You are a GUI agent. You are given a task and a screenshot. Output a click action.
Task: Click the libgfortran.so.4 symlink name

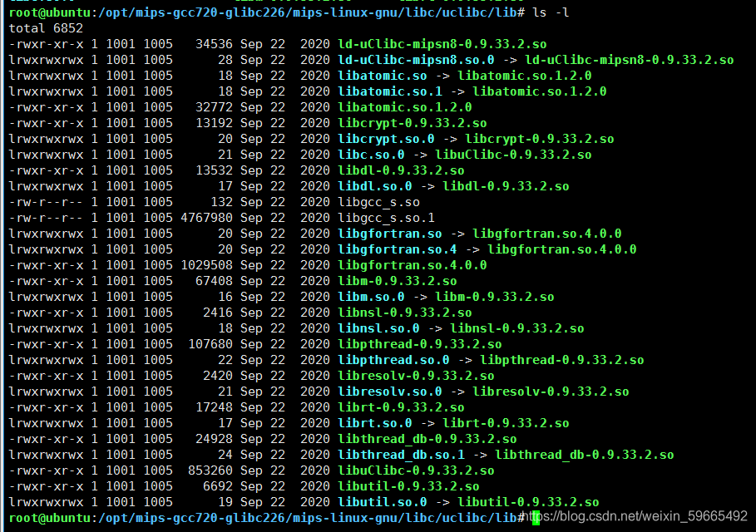(x=398, y=249)
